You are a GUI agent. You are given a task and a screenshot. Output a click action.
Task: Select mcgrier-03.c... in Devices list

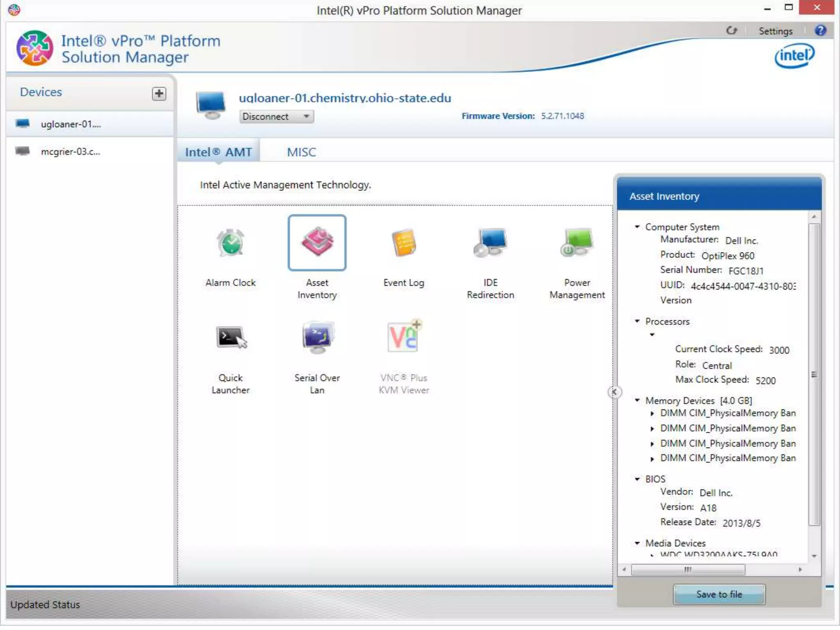pos(90,151)
